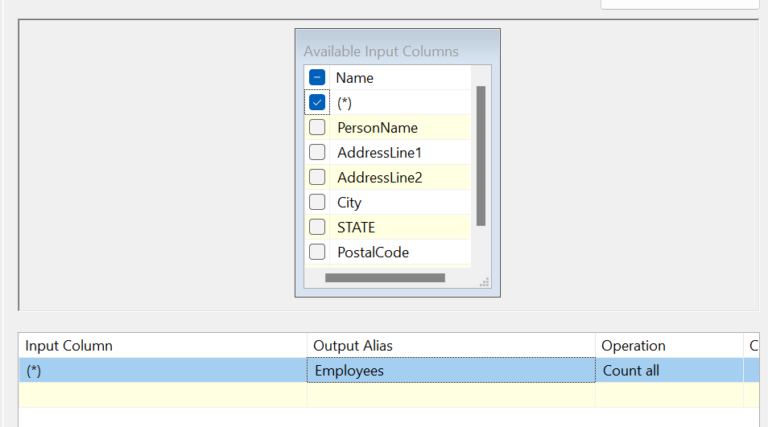The image size is (768, 427).
Task: Toggle the Name select-all checkbox
Action: click(317, 77)
